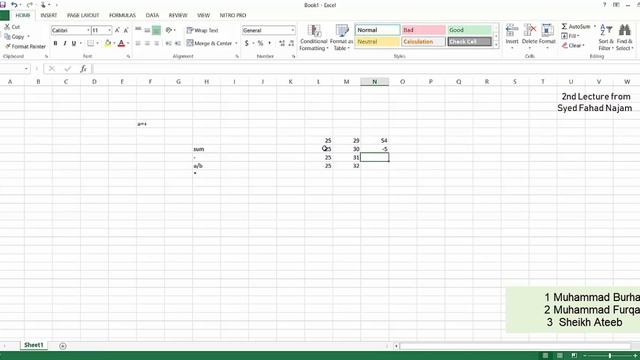640x360 pixels.
Task: Toggle Bold formatting
Action: click(x=56, y=43)
